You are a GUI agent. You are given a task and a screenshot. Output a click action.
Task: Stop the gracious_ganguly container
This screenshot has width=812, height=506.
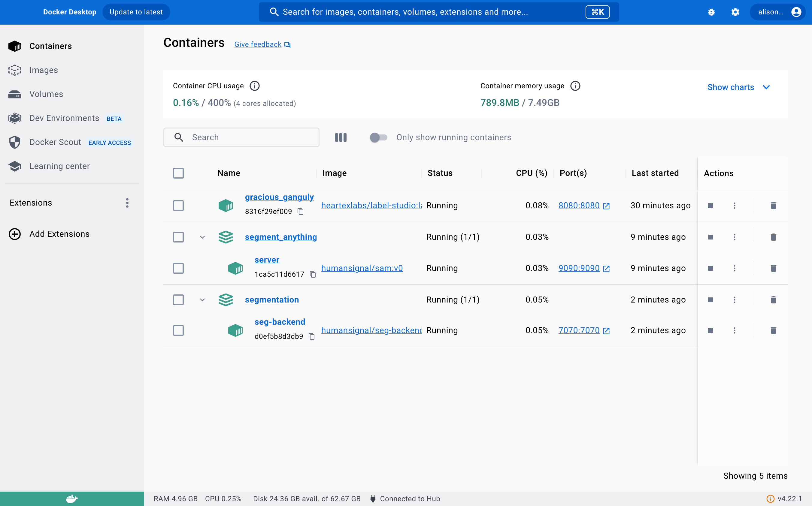click(x=710, y=206)
